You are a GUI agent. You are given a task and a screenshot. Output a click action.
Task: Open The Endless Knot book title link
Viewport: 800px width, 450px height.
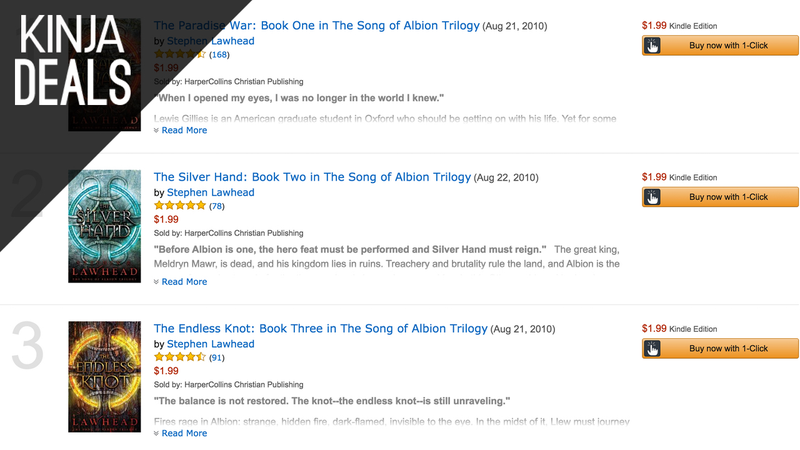coord(320,329)
